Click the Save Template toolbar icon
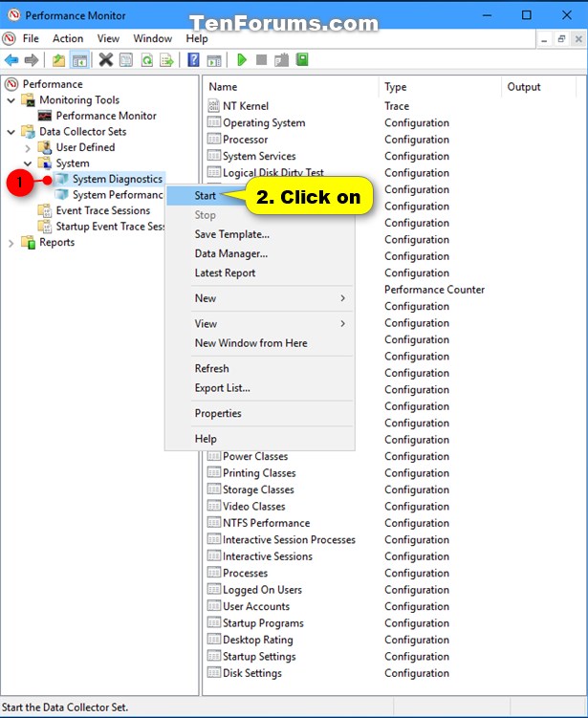This screenshot has width=588, height=718. tap(282, 60)
